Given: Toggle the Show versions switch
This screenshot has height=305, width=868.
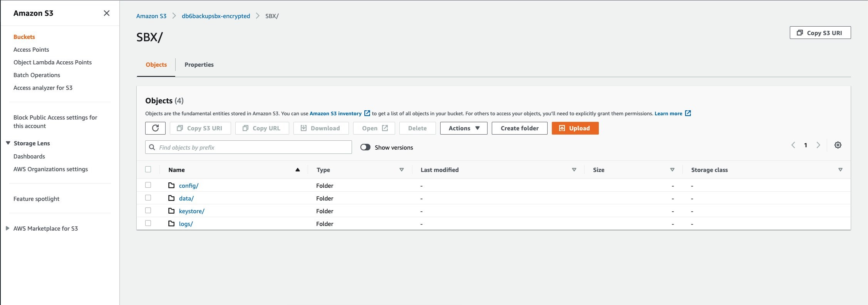Looking at the screenshot, I should point(365,147).
